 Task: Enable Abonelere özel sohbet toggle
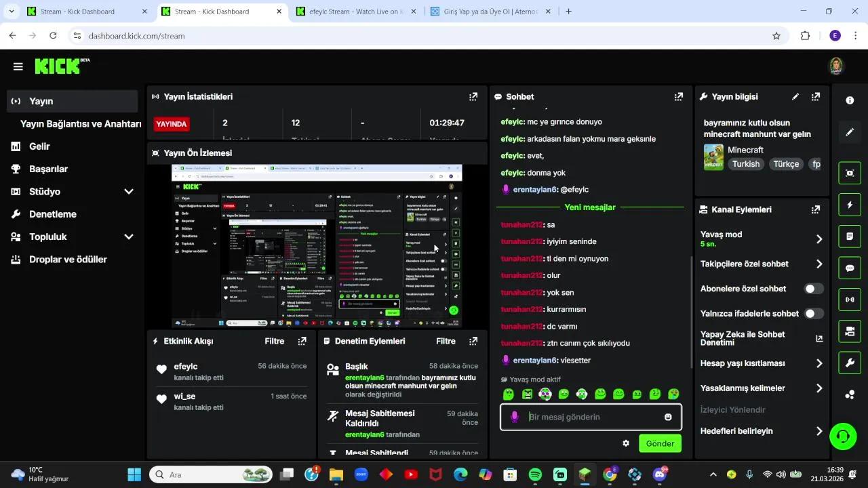(x=812, y=288)
